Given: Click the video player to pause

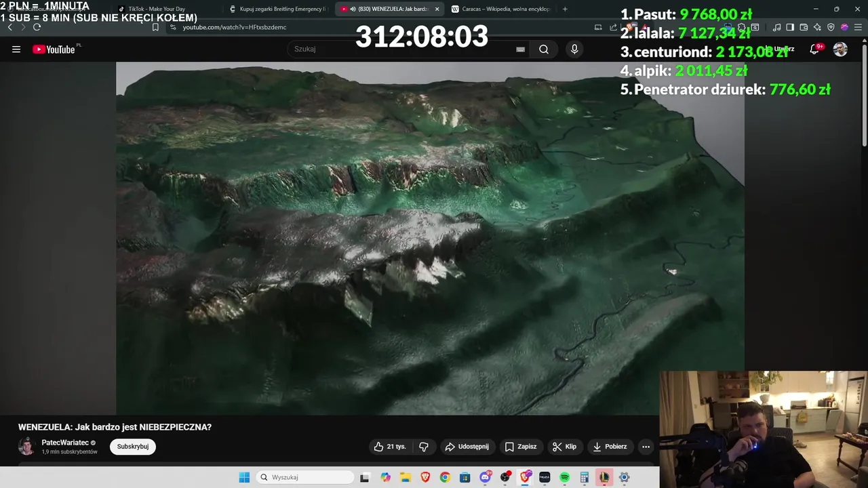Looking at the screenshot, I should pyautogui.click(x=430, y=239).
